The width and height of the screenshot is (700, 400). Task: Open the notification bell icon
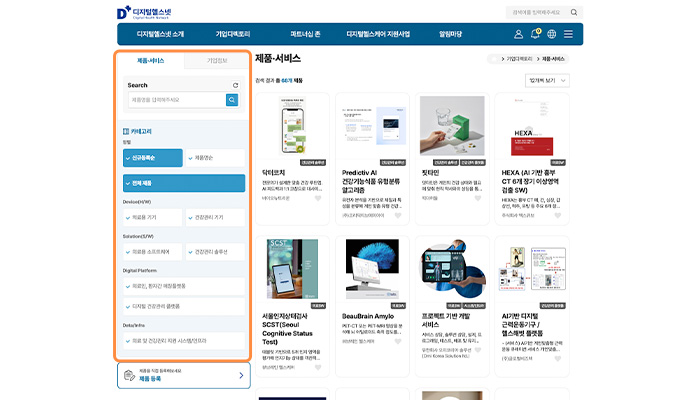535,34
